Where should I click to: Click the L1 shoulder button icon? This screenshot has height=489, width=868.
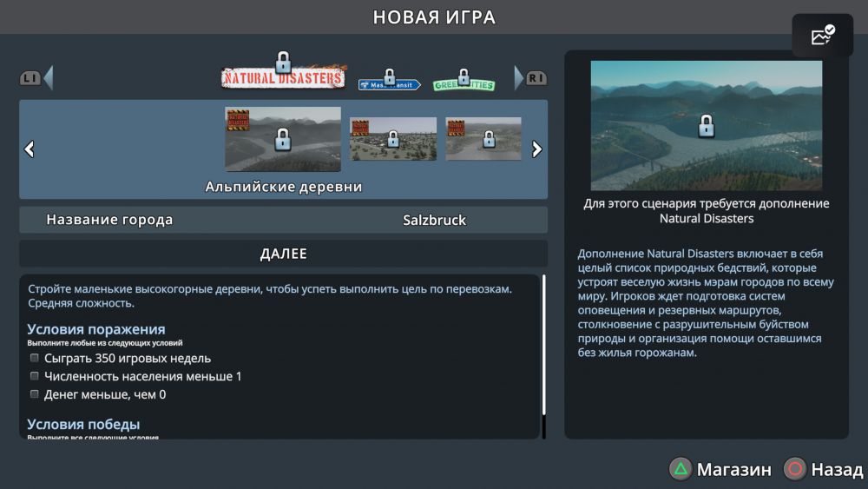tap(30, 78)
